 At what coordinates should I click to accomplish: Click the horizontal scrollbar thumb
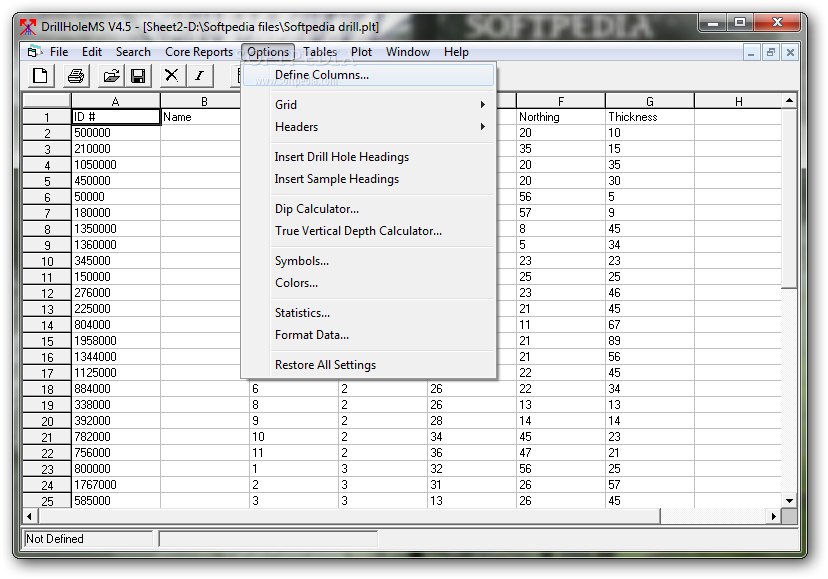(x=349, y=516)
